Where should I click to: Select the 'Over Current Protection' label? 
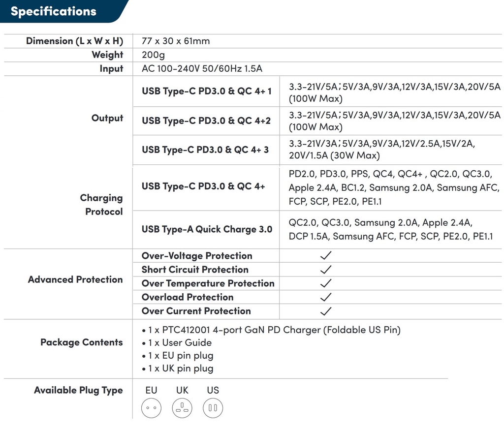tap(196, 311)
